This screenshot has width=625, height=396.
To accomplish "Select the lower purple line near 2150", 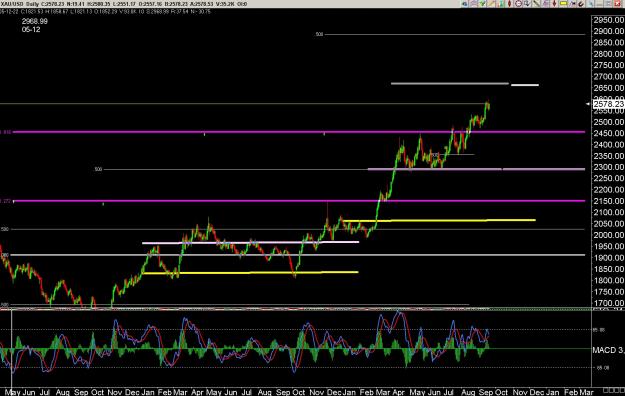I will 299,201.
